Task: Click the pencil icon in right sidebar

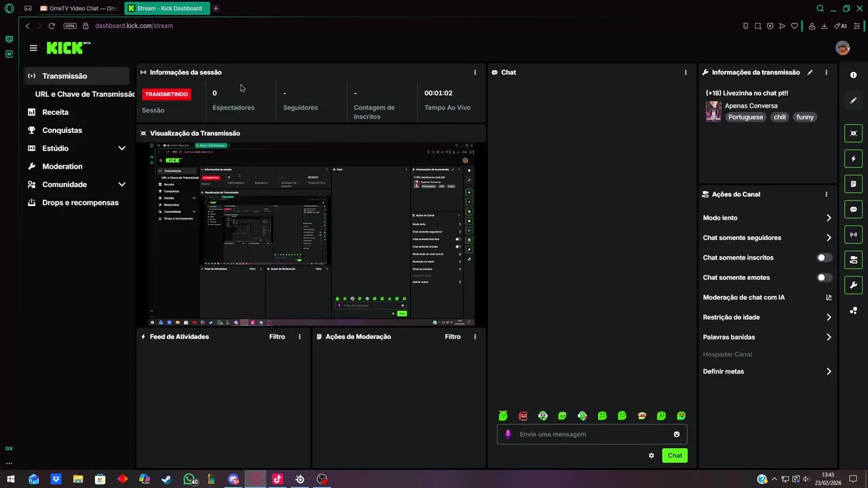Action: (853, 100)
